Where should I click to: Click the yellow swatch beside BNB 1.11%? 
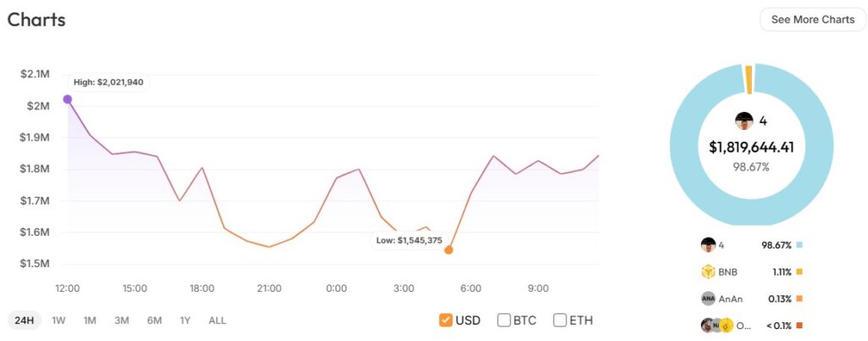click(x=799, y=271)
